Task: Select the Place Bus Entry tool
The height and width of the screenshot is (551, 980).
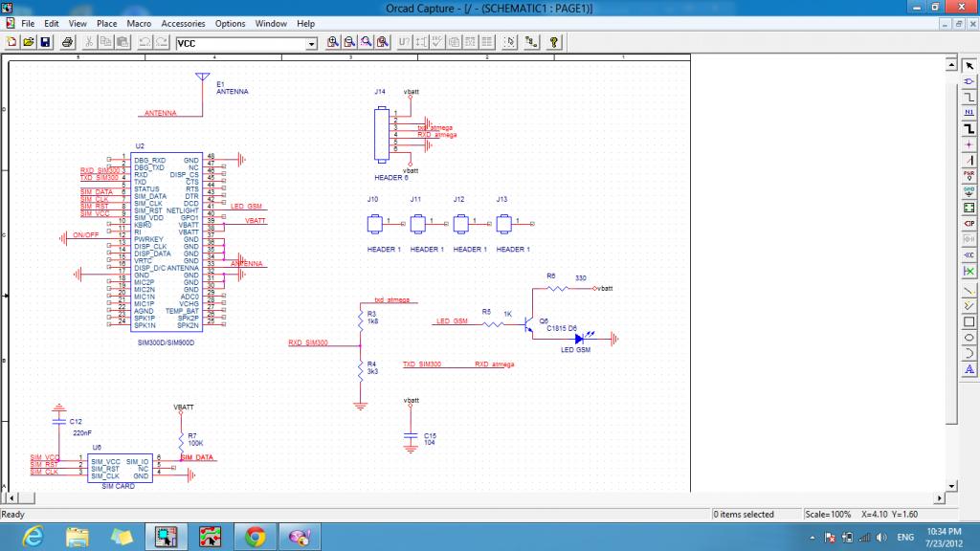Action: [x=969, y=160]
